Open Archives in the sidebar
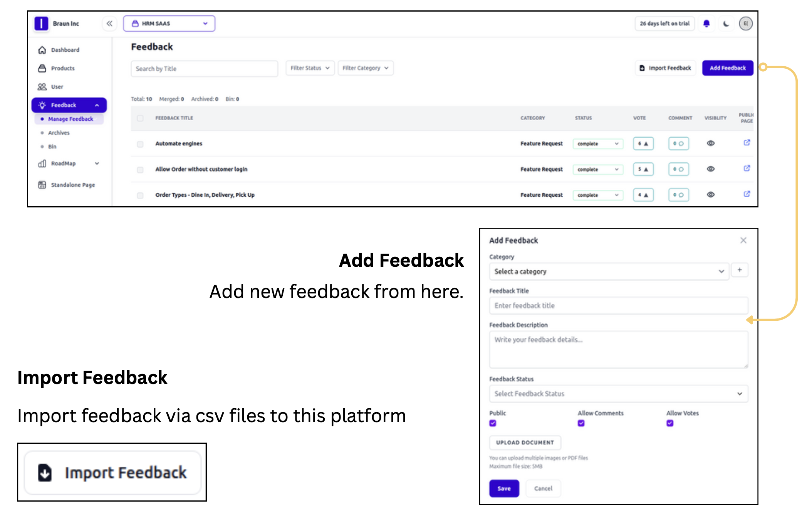 click(x=59, y=133)
